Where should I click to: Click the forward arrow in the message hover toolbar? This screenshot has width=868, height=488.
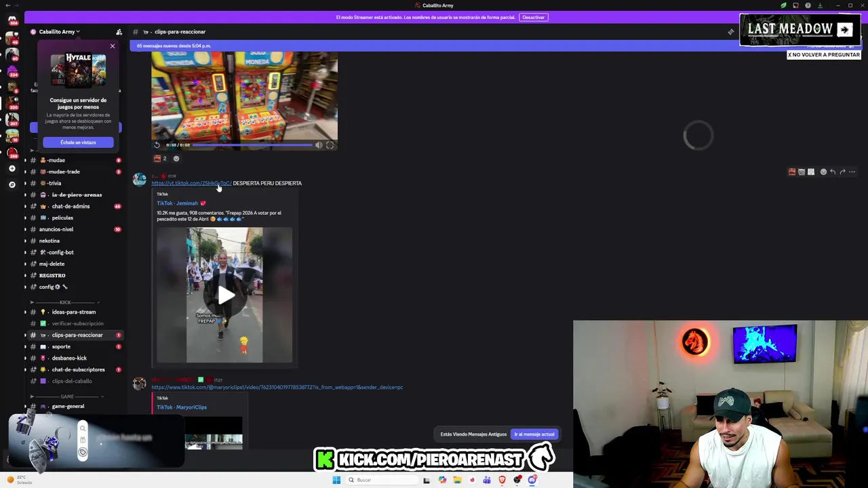pyautogui.click(x=842, y=172)
